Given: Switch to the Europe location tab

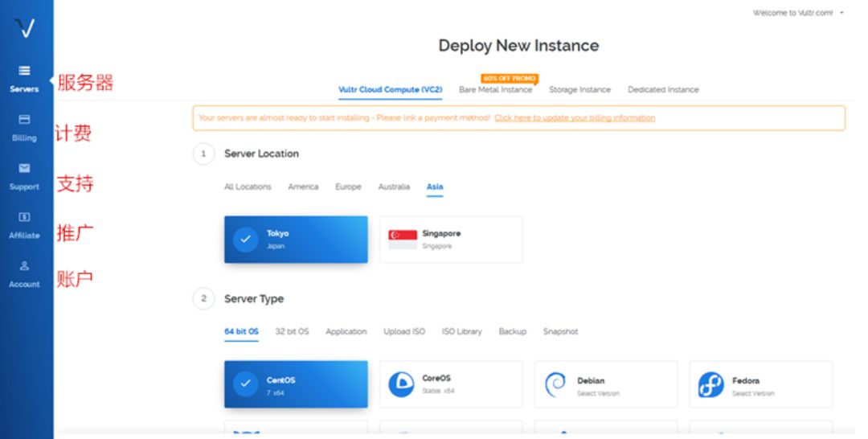Looking at the screenshot, I should tap(348, 187).
